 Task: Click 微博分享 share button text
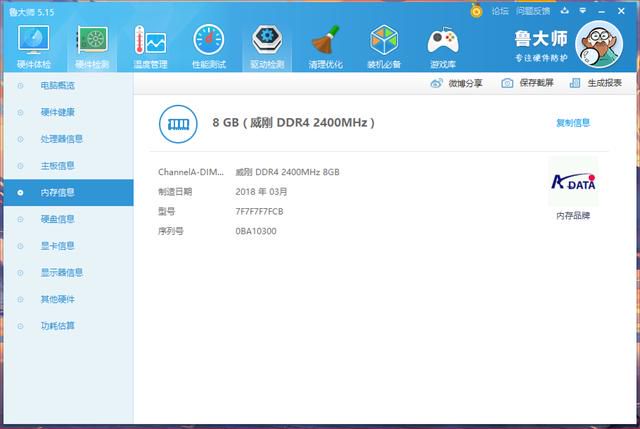tap(465, 83)
